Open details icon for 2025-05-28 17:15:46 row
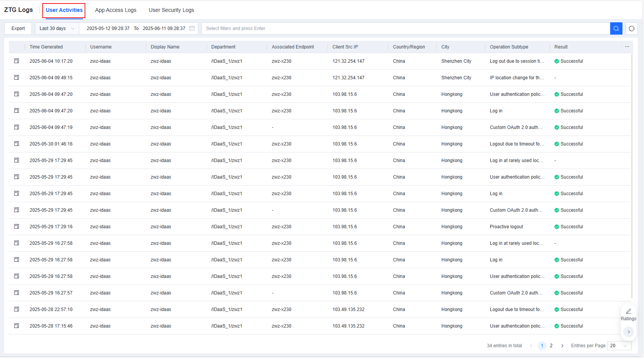This screenshot has width=644, height=358. 17,326
